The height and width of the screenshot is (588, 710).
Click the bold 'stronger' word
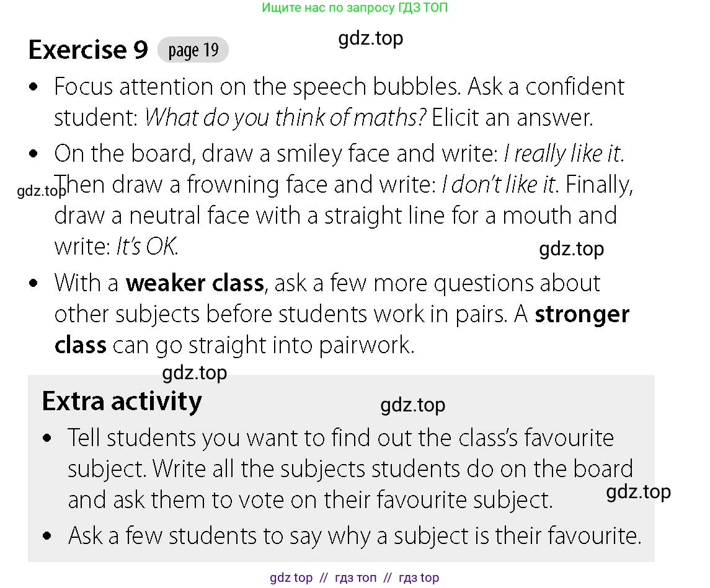(x=582, y=314)
